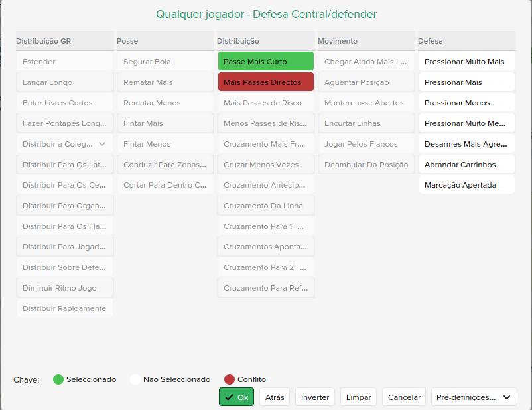Select Cruzar Menos Vezes instruction
Screen dimensions: 532x410
[x=265, y=165]
